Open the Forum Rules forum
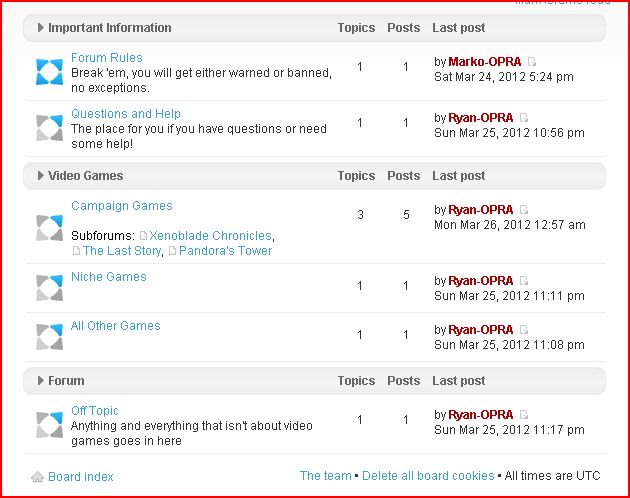 [107, 58]
